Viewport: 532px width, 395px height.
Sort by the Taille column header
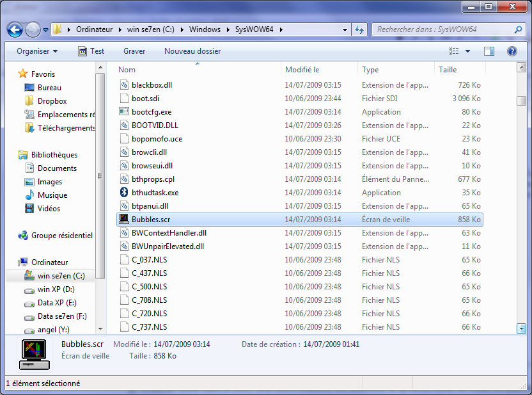[x=448, y=70]
